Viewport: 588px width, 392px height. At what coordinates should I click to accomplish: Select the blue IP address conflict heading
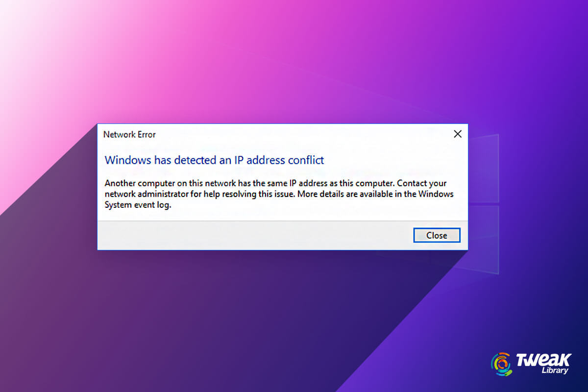click(214, 160)
